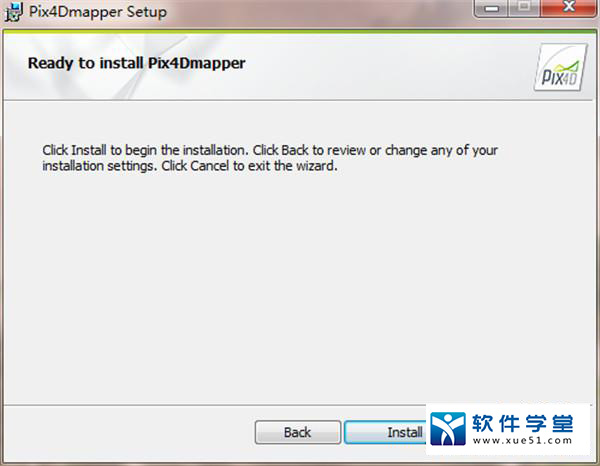The height and width of the screenshot is (466, 600).
Task: Click the Pix4D logo in the header
Action: coord(561,67)
